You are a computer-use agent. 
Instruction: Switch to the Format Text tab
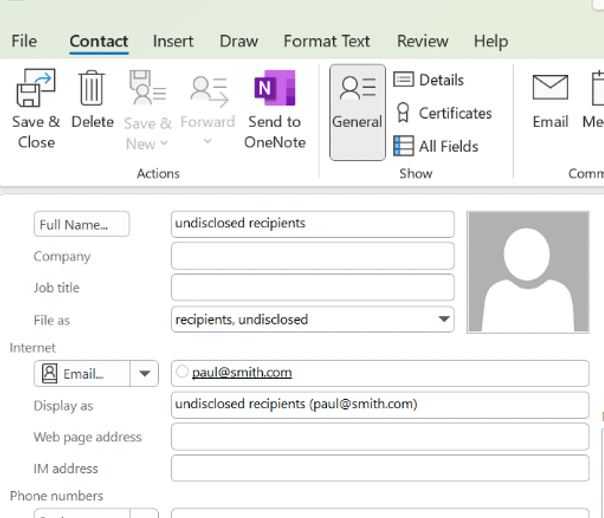(x=326, y=41)
